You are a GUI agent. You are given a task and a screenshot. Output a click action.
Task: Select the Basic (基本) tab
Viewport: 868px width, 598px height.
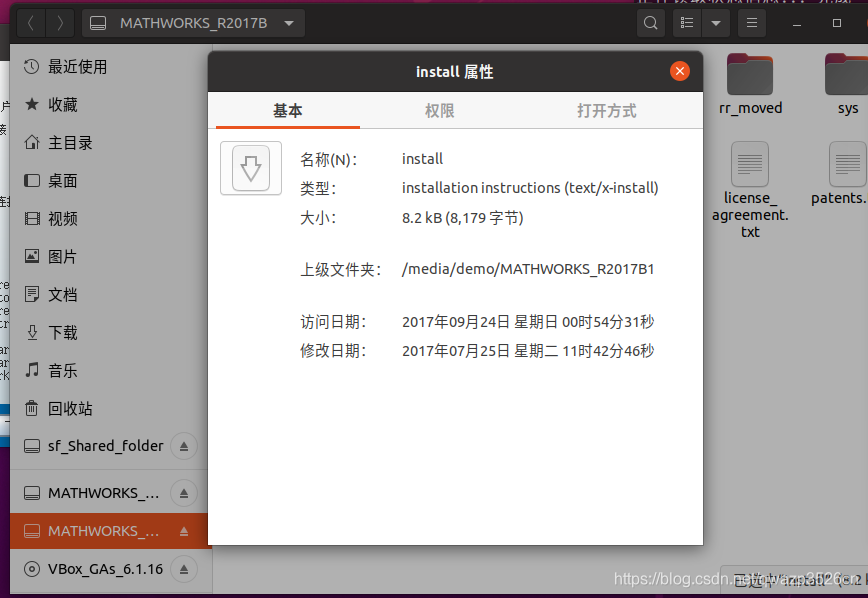coord(288,111)
